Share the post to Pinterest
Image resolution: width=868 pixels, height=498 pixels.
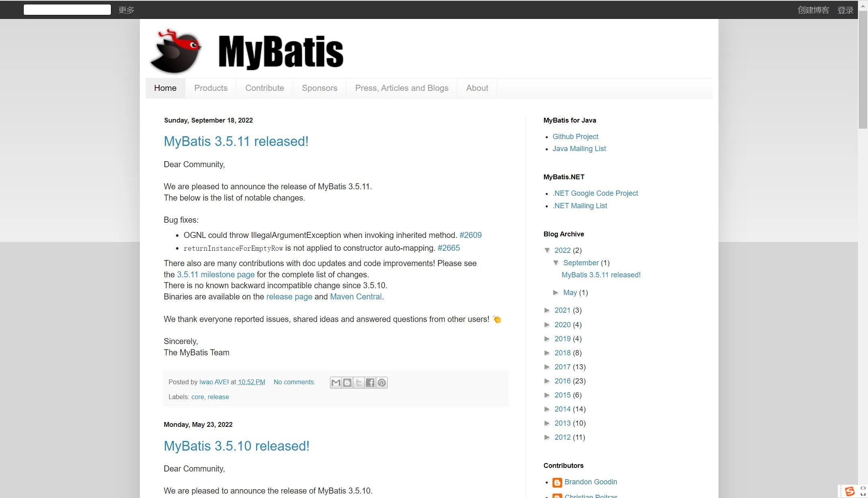click(381, 382)
